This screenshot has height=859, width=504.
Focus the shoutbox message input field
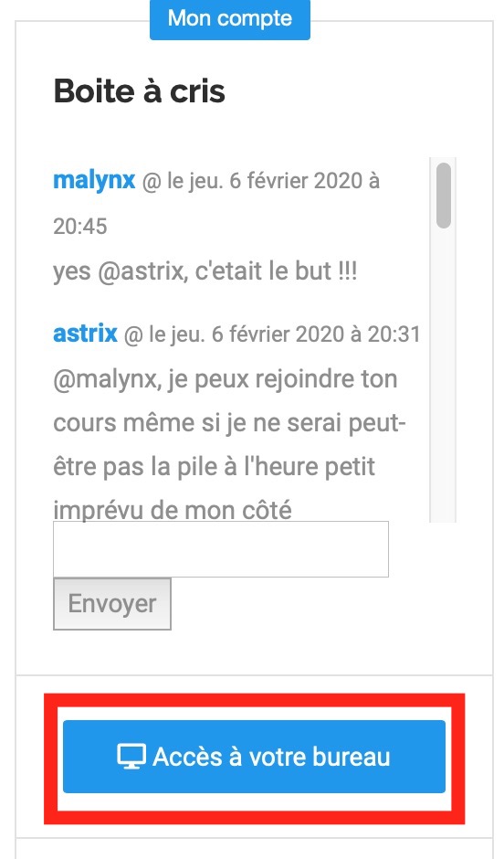[221, 549]
